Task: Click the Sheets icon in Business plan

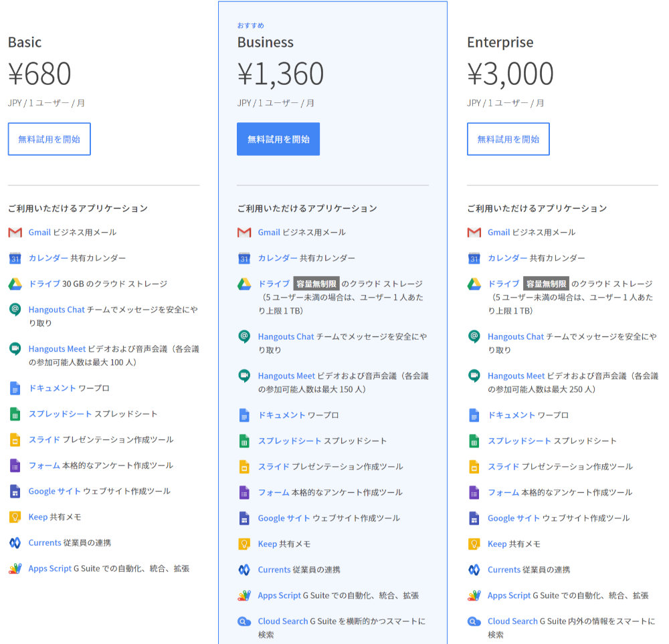Action: tap(244, 441)
